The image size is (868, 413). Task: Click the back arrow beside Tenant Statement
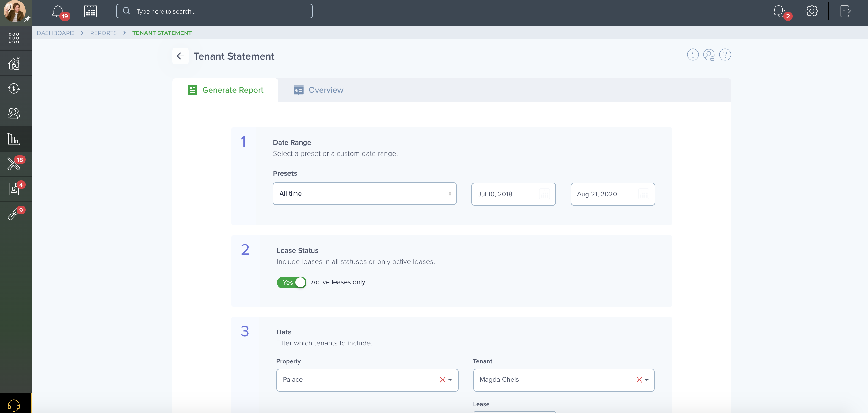180,56
